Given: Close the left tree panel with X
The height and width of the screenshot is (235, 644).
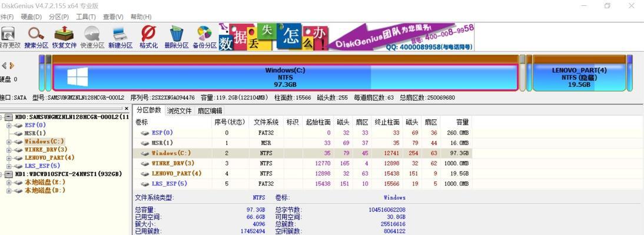Looking at the screenshot, I should tap(127, 109).
